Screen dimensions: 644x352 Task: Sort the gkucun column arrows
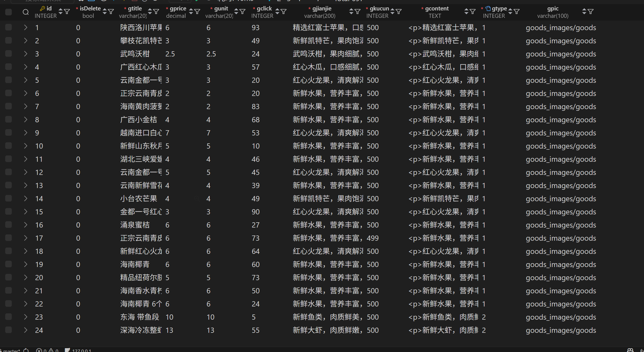click(x=392, y=12)
